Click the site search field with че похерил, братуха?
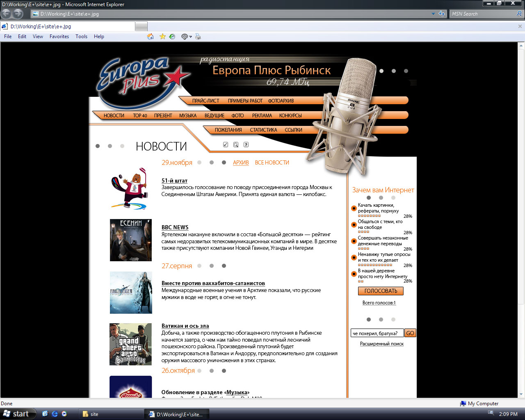Screen dimensions: 525x420 377,333
